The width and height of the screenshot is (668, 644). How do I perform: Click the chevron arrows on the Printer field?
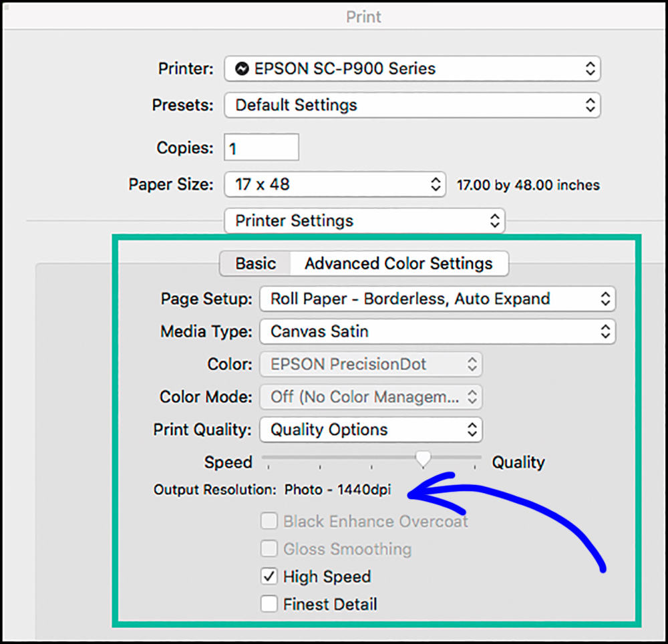coord(589,69)
